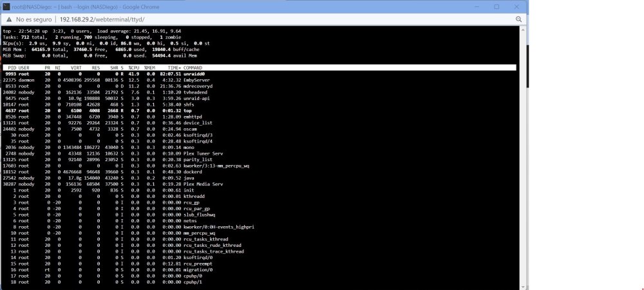The height and width of the screenshot is (290, 644).
Task: Select the netns process name
Action: tap(190, 221)
